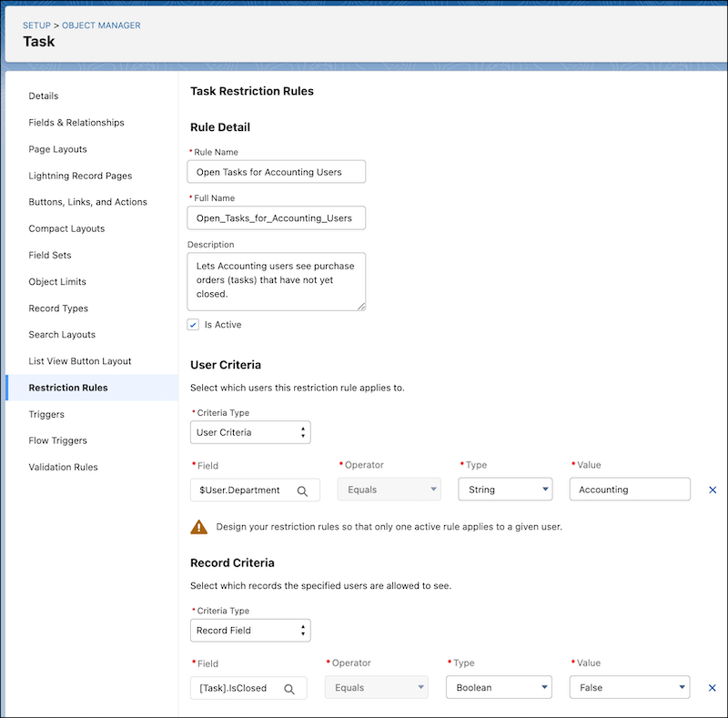Open the Boolean Value dropdown showing False
The height and width of the screenshot is (718, 728).
[630, 687]
